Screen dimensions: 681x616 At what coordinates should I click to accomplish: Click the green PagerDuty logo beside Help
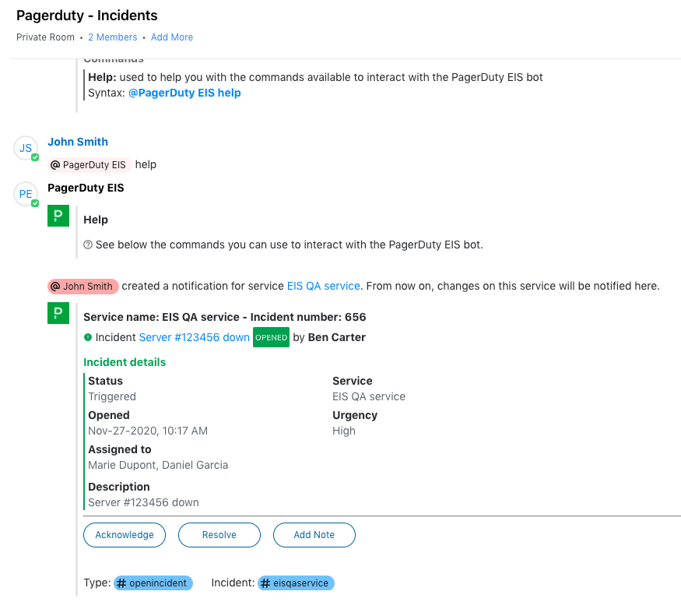click(58, 216)
